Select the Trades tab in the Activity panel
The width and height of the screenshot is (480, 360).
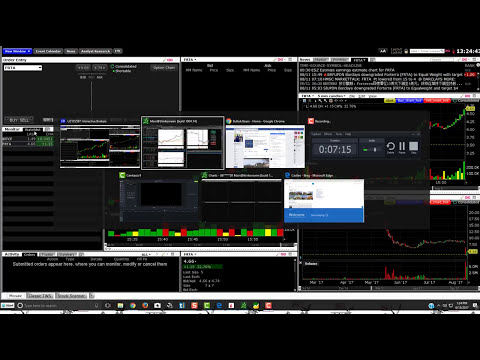pyautogui.click(x=47, y=254)
